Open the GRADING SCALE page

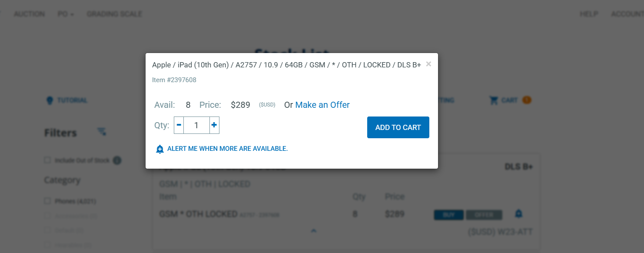114,13
